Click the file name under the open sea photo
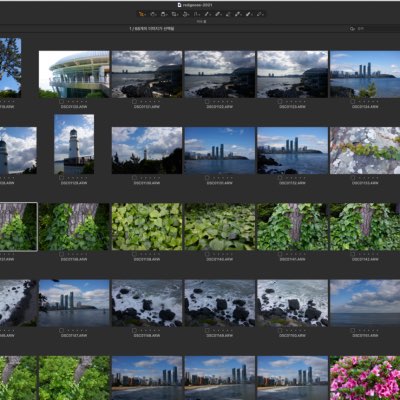The width and height of the screenshot is (400, 400). [365, 336]
